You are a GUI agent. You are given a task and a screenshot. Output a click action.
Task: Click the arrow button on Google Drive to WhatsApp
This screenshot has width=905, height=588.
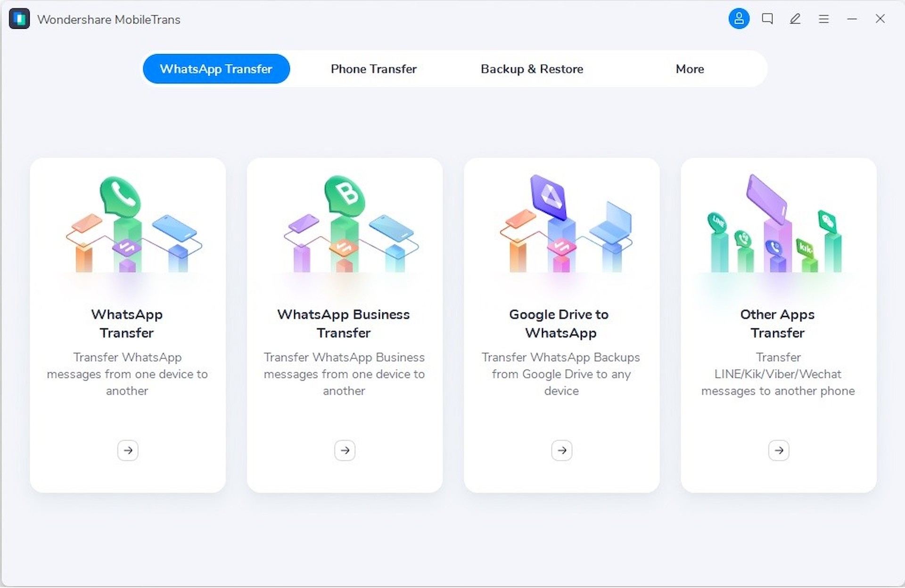pyautogui.click(x=561, y=449)
